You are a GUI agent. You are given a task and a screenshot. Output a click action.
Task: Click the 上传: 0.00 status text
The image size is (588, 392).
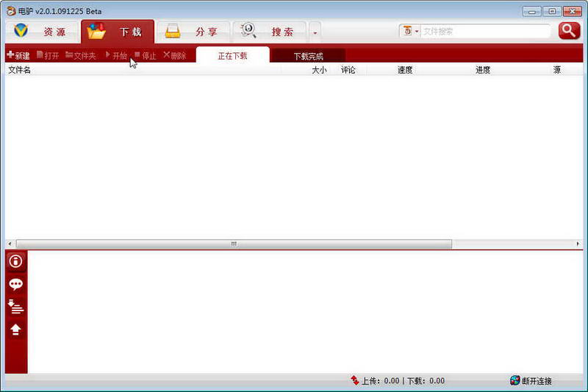point(381,381)
